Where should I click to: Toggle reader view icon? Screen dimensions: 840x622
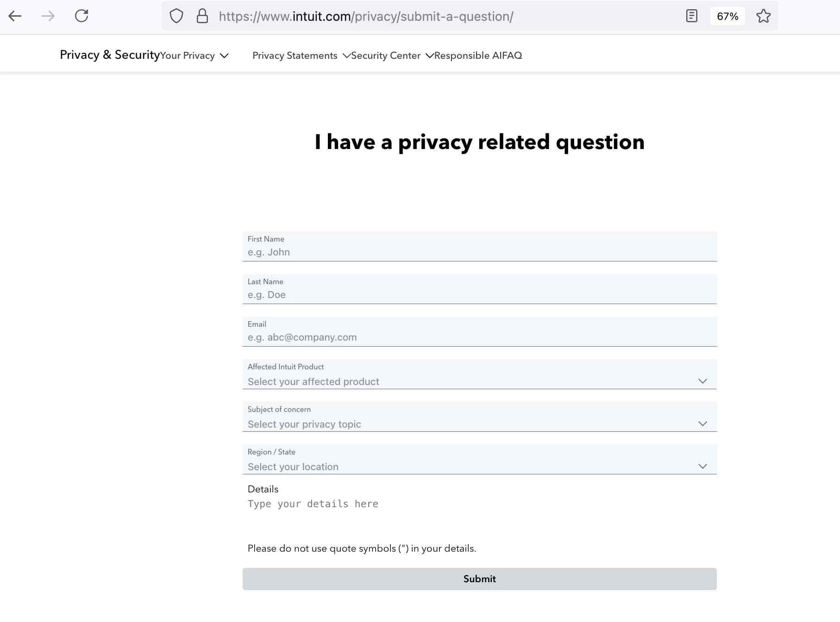691,16
